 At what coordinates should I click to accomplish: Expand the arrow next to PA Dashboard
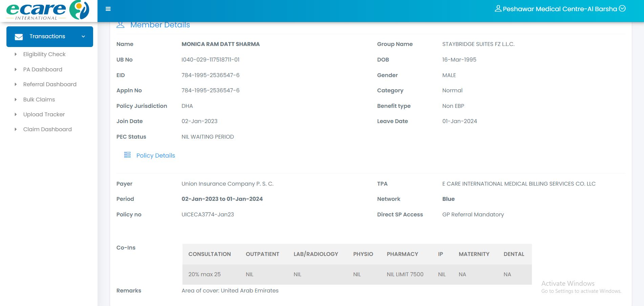pos(16,70)
